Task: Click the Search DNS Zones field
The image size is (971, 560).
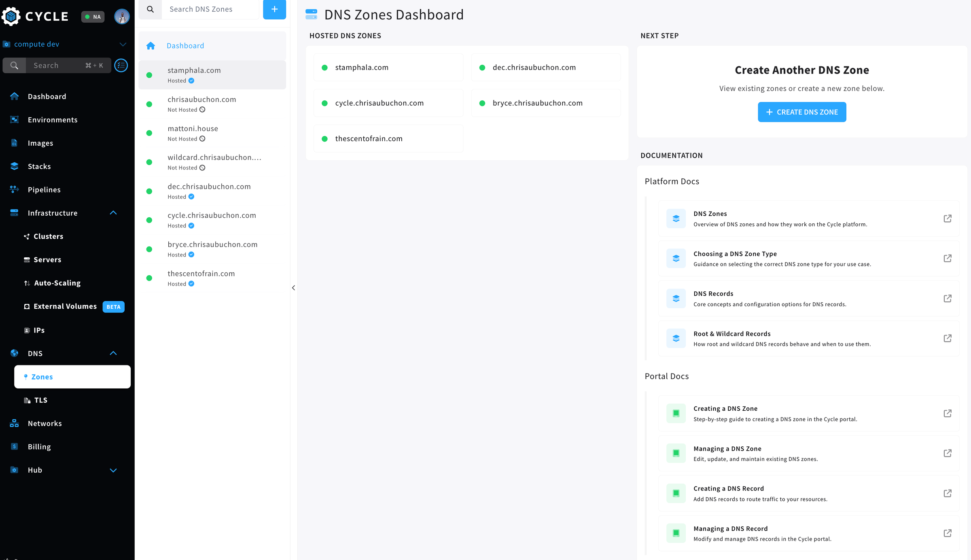Action: (210, 9)
